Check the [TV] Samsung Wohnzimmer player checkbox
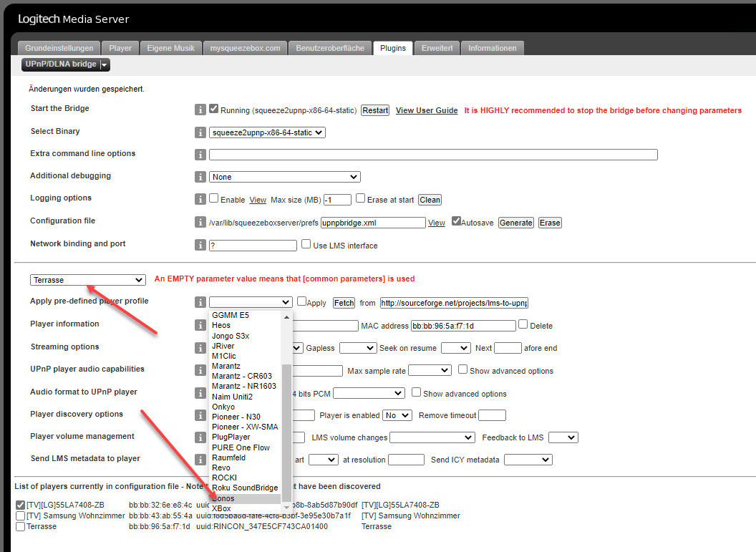This screenshot has height=552, width=756. (x=20, y=515)
